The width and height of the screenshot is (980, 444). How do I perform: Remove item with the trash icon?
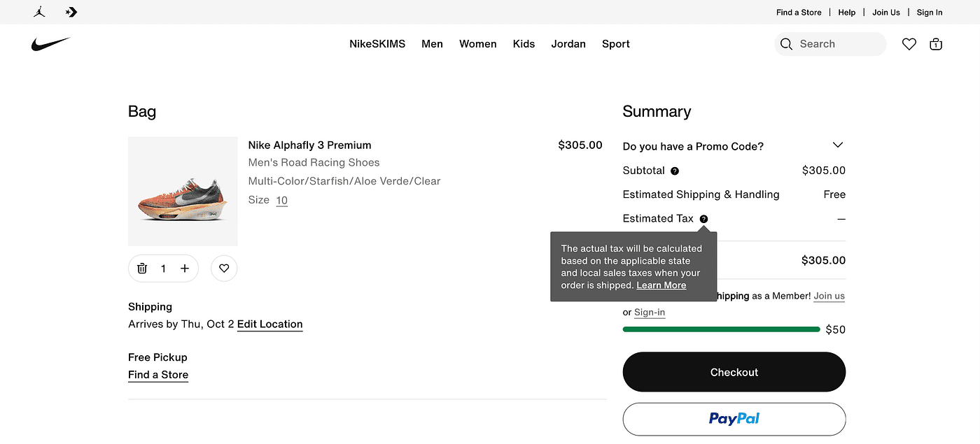coord(142,268)
